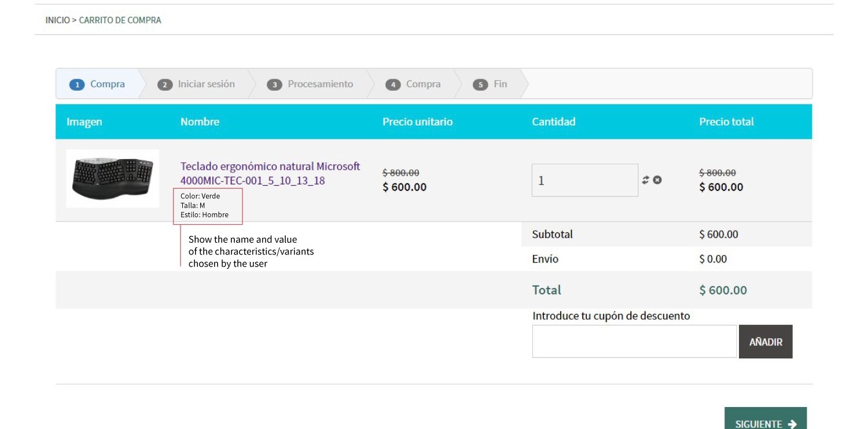Open the Fin checkout step
The width and height of the screenshot is (868, 429).
500,84
